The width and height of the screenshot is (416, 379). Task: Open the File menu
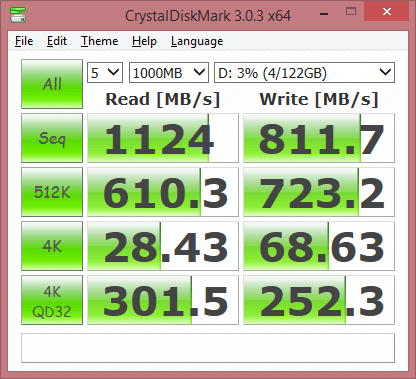[24, 41]
